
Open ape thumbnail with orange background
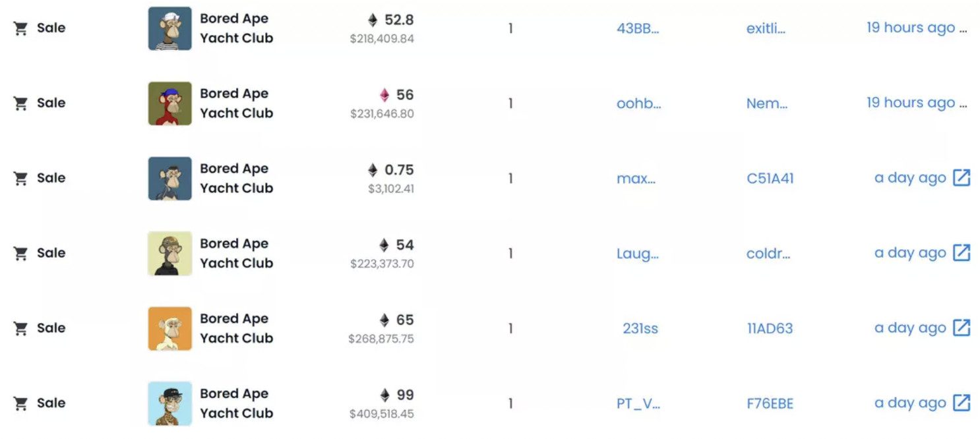[x=169, y=328]
